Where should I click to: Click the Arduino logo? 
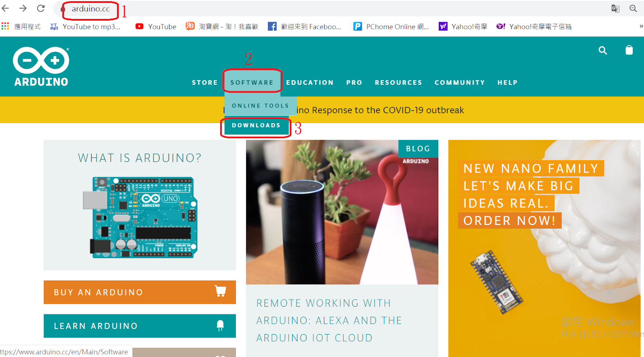(x=41, y=67)
